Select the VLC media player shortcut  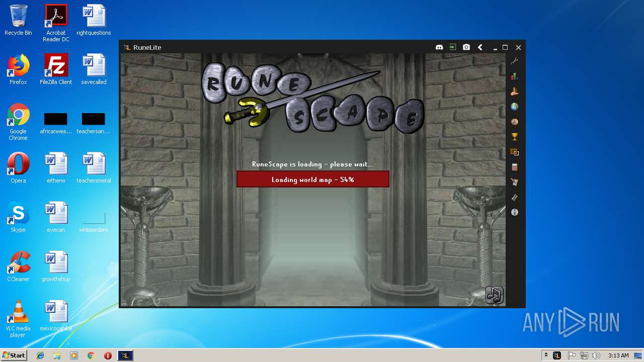coord(18,319)
